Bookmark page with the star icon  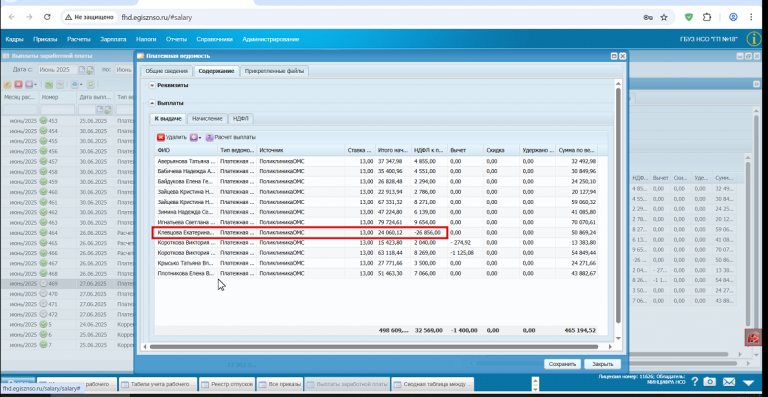pos(664,17)
